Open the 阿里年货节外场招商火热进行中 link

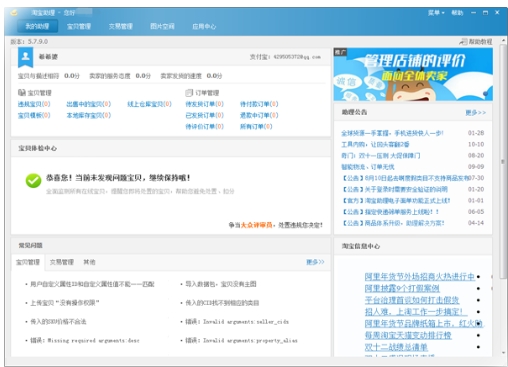419,277
